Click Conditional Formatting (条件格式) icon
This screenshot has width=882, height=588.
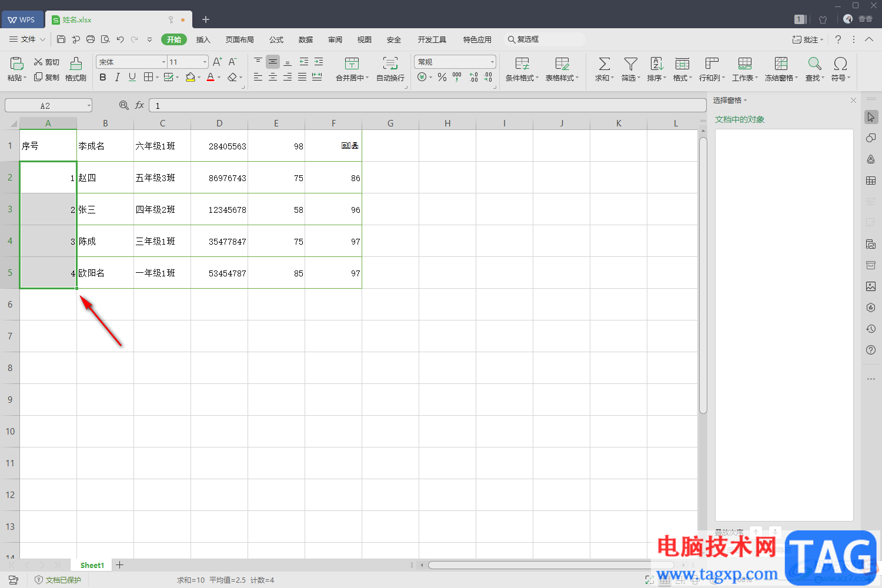tap(522, 64)
